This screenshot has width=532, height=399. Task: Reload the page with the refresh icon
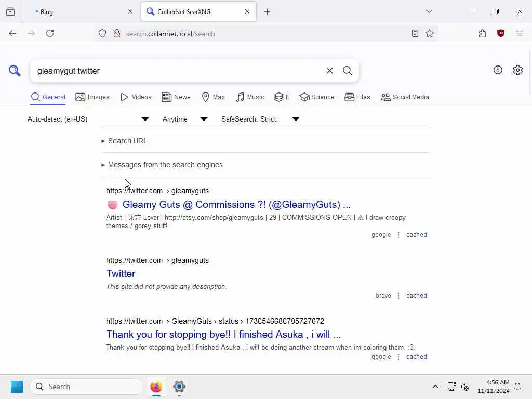(x=50, y=33)
